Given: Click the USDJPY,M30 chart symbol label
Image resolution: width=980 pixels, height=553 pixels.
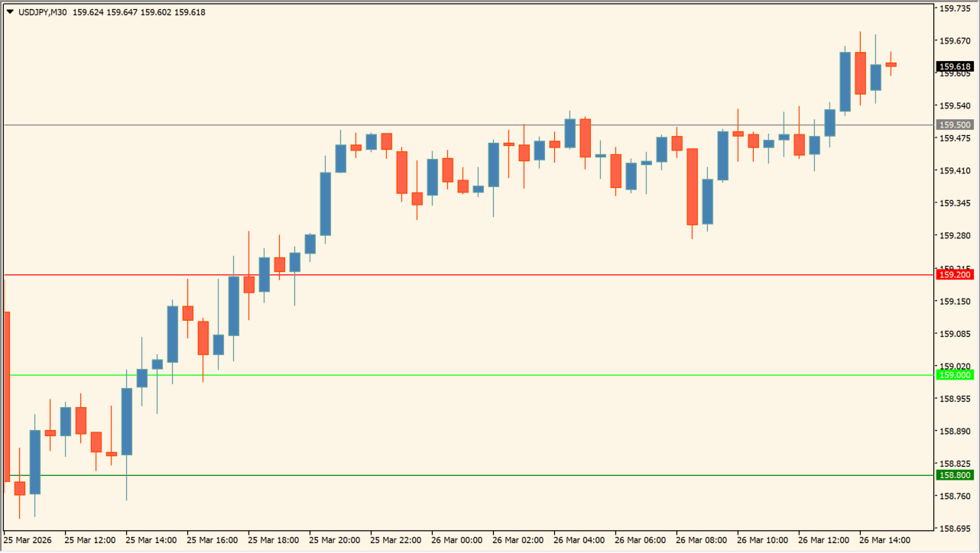Looking at the screenshot, I should [42, 12].
